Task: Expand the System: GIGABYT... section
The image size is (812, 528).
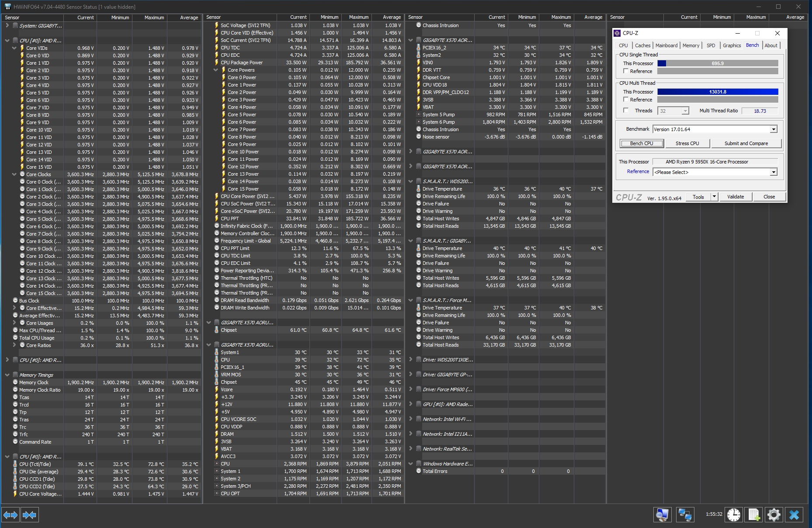Action: click(7, 26)
